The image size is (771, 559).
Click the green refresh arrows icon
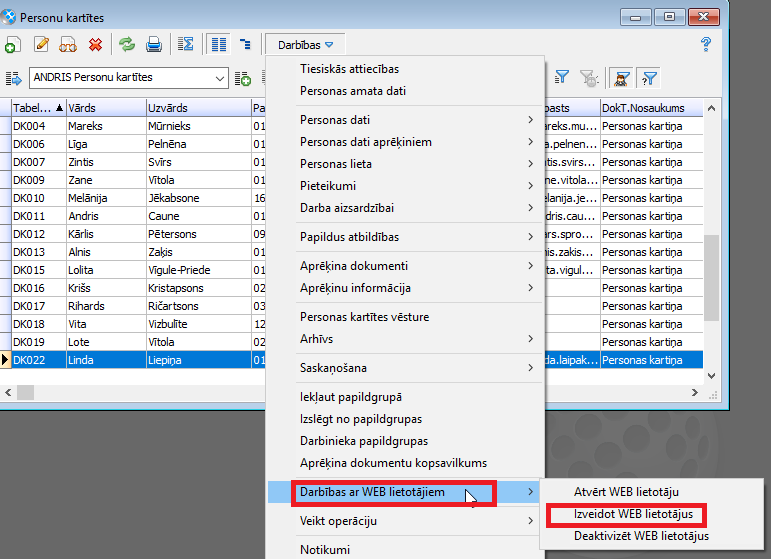coord(127,44)
